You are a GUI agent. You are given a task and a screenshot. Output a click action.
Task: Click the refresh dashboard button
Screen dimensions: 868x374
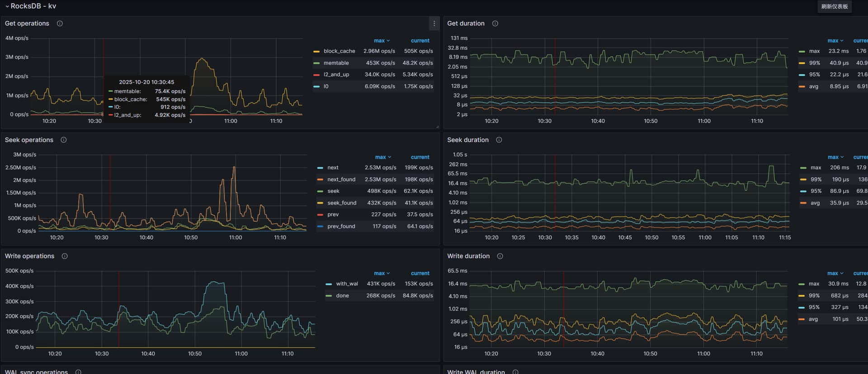tap(834, 6)
